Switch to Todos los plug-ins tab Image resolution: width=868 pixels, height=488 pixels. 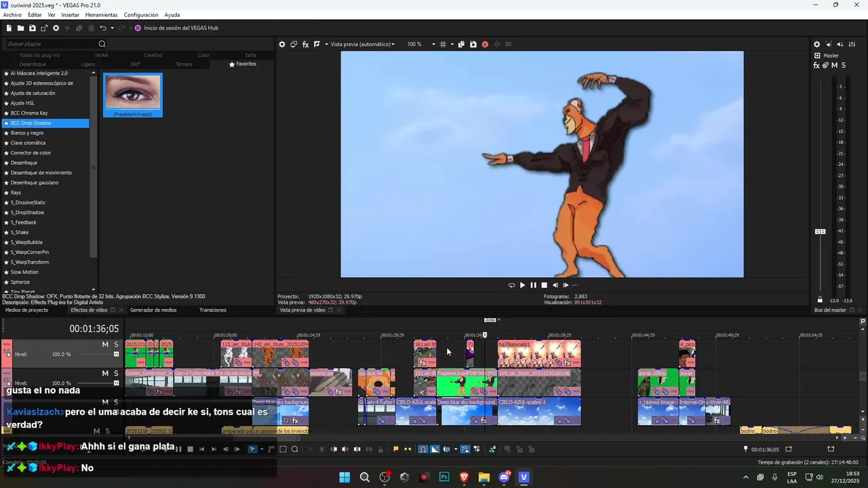pyautogui.click(x=39, y=55)
